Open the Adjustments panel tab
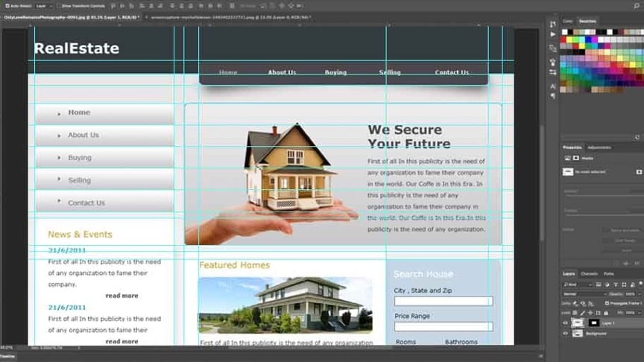 pos(599,147)
